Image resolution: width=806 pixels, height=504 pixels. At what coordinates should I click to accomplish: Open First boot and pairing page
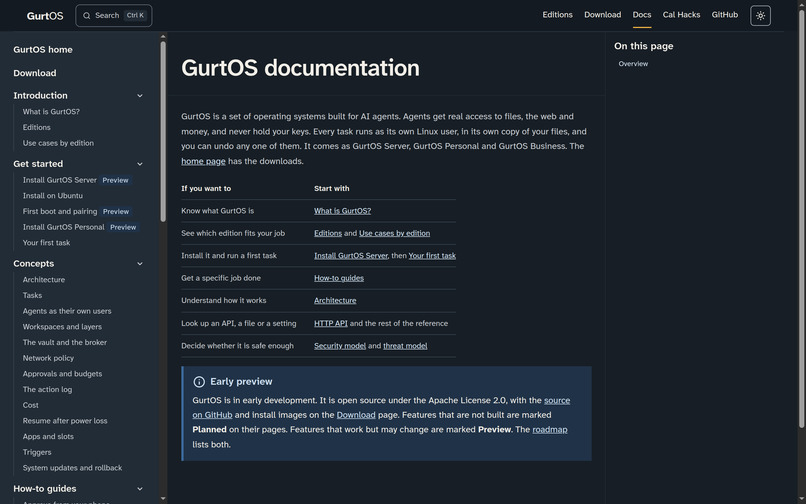(60, 211)
